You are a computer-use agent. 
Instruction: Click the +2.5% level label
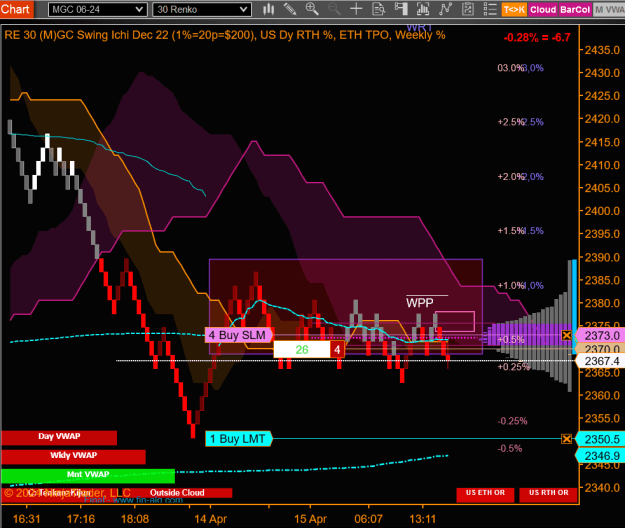point(510,122)
